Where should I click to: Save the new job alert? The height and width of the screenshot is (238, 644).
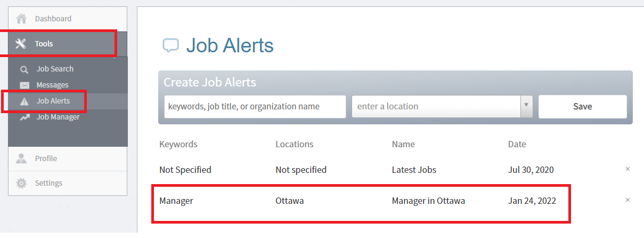click(583, 106)
